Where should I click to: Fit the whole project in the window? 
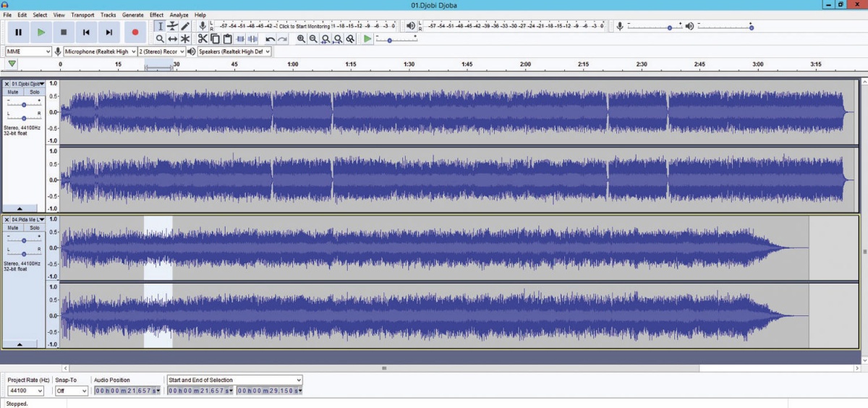tap(338, 38)
